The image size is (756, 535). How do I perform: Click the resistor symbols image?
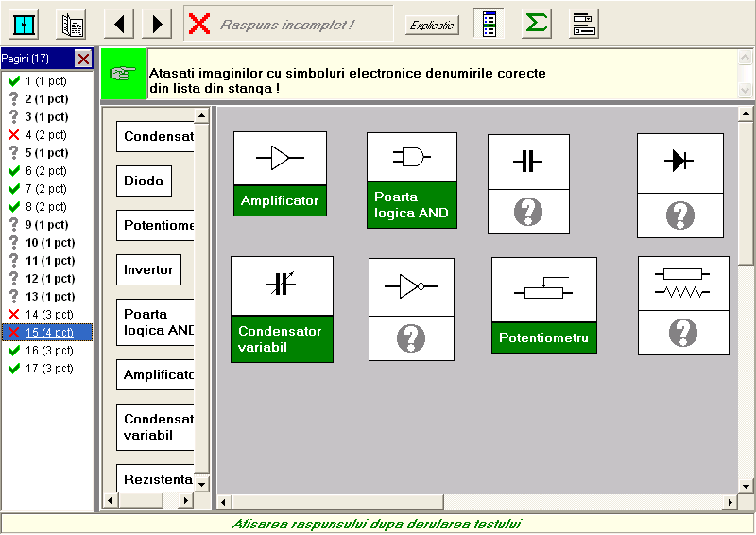(x=683, y=284)
